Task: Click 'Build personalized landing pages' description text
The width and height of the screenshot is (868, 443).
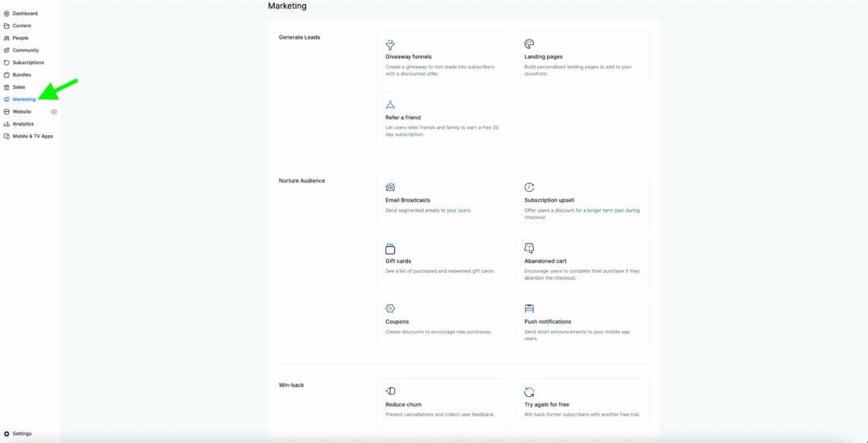Action: coord(578,70)
